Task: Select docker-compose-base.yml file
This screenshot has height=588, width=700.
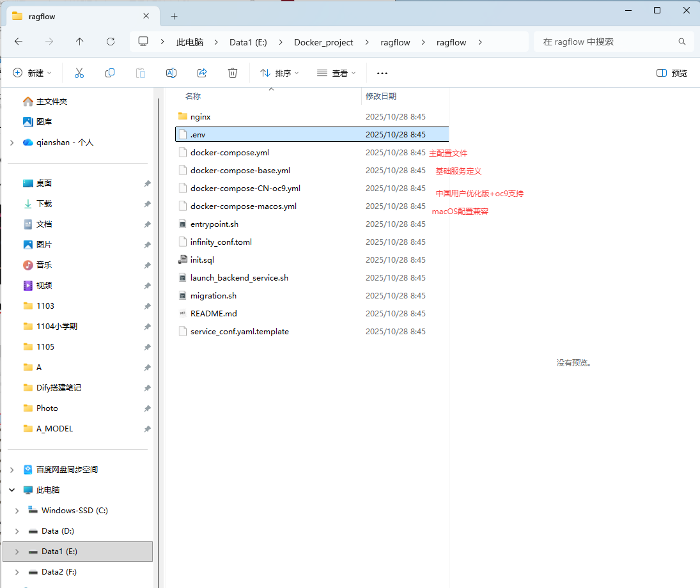Action: click(312, 170)
